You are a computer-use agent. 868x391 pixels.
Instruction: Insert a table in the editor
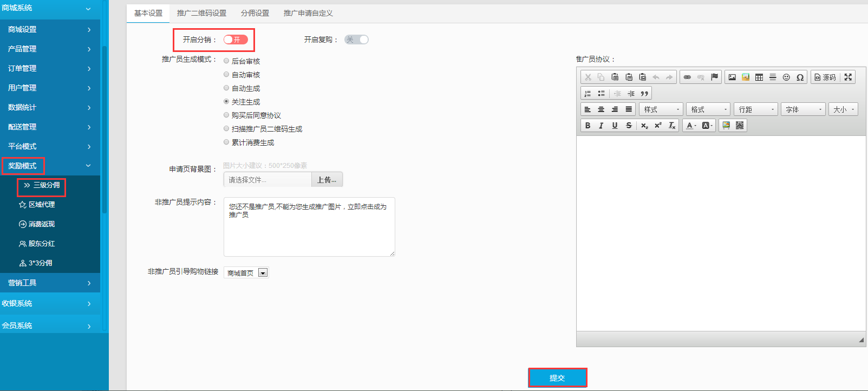pos(759,77)
